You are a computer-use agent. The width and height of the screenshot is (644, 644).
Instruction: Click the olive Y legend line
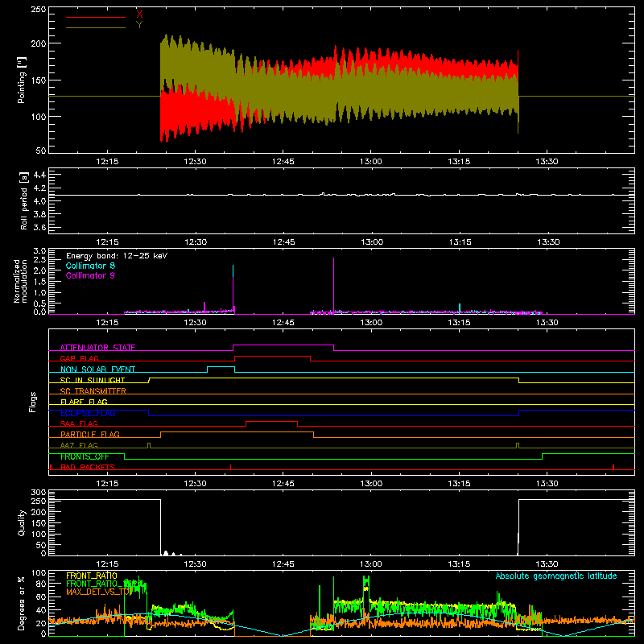tap(96, 27)
